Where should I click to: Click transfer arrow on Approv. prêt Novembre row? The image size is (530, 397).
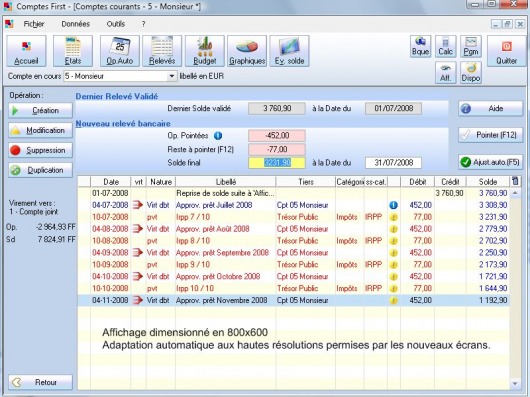pyautogui.click(x=138, y=300)
